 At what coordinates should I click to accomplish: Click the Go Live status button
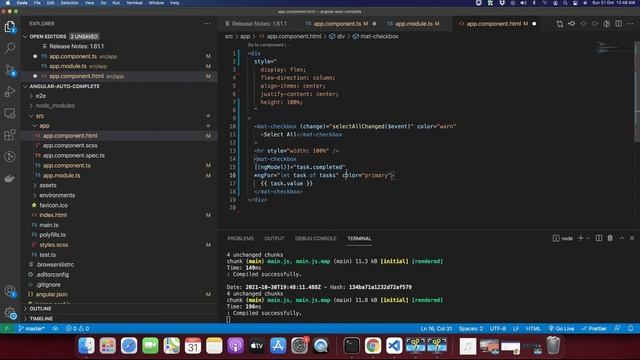pyautogui.click(x=561, y=329)
